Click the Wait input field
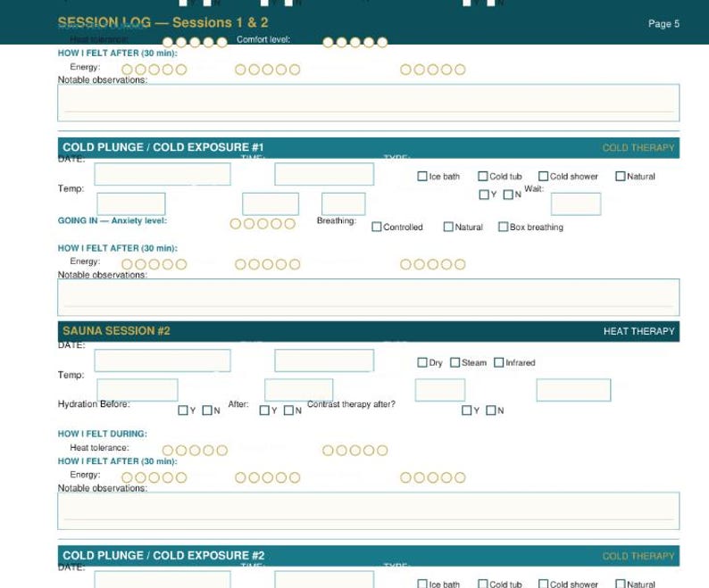 (x=576, y=203)
